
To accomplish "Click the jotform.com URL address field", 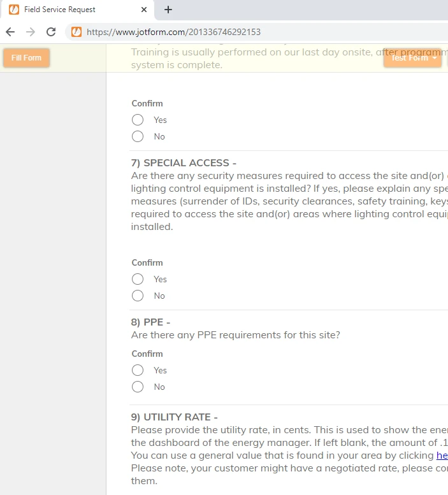I will click(255, 32).
